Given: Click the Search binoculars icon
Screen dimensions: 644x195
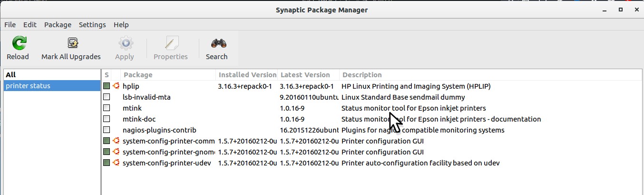Looking at the screenshot, I should [216, 44].
